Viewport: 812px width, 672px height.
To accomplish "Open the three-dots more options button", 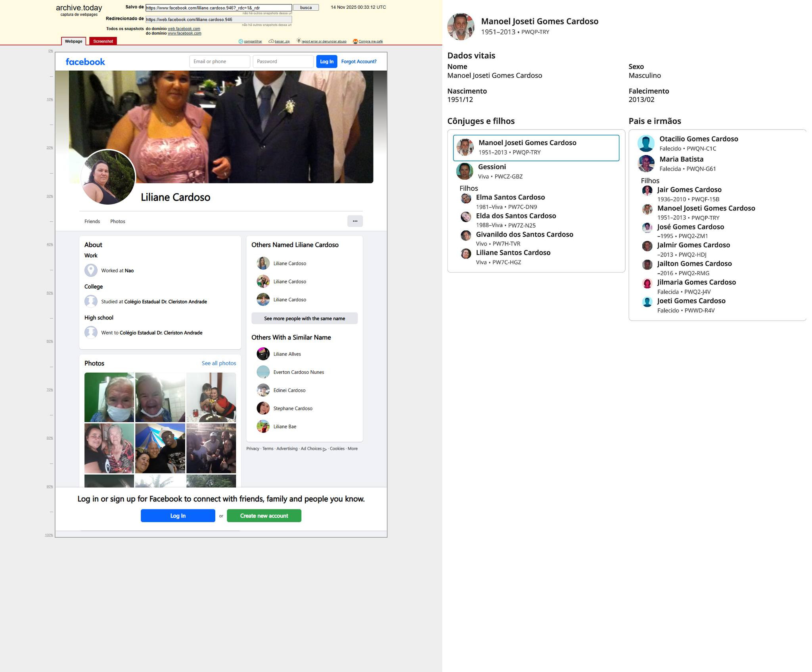I will 355,221.
